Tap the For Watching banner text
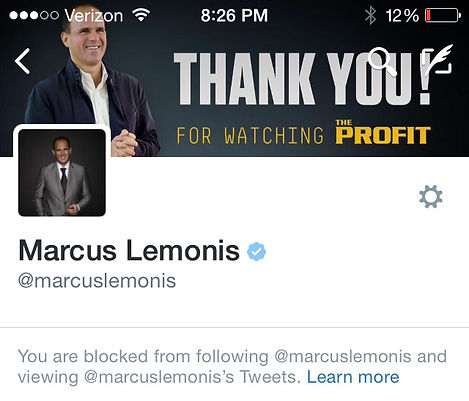This screenshot has width=469, height=401. click(x=250, y=135)
